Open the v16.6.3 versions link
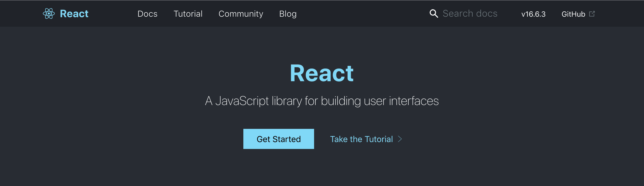The width and height of the screenshot is (644, 186). click(x=533, y=14)
